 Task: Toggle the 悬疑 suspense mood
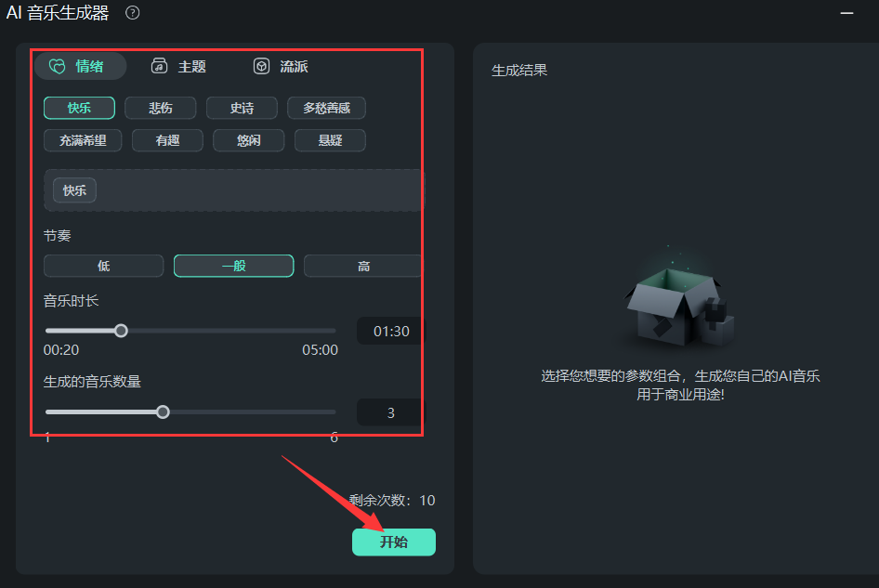coord(330,139)
